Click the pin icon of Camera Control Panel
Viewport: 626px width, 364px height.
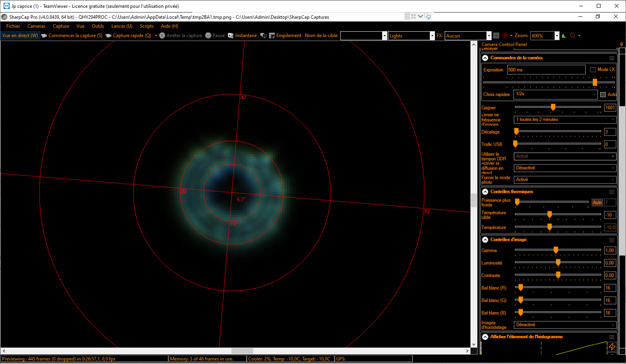pyautogui.click(x=621, y=44)
